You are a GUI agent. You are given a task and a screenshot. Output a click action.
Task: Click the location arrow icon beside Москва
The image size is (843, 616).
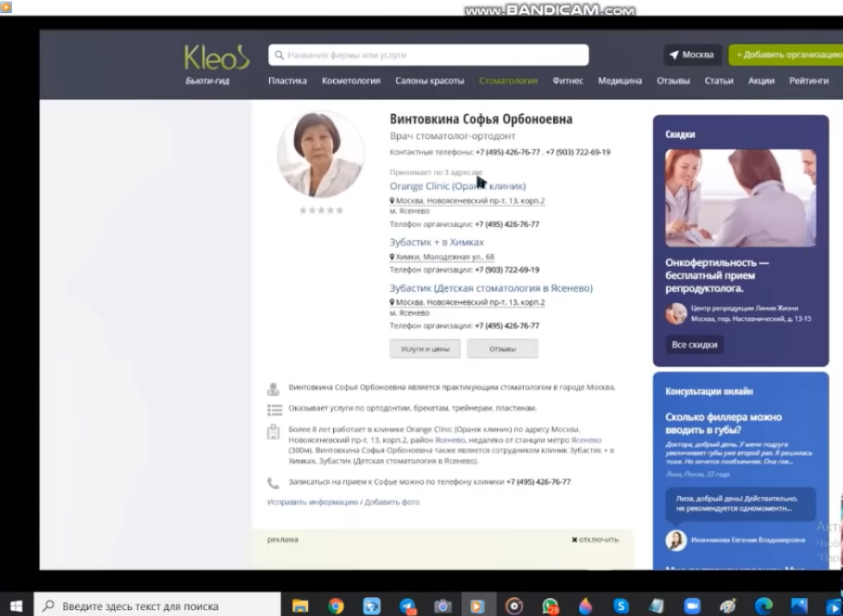[x=674, y=55]
